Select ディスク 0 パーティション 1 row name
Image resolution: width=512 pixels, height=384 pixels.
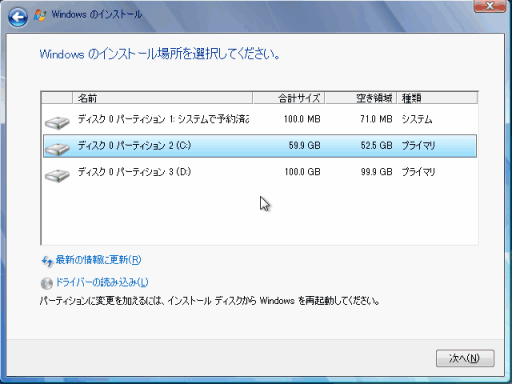(163, 119)
